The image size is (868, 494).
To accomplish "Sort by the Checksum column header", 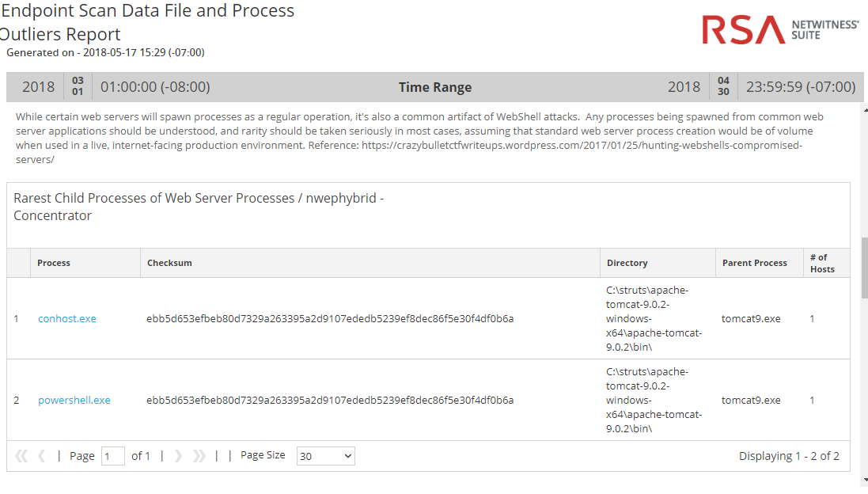I will 169,263.
